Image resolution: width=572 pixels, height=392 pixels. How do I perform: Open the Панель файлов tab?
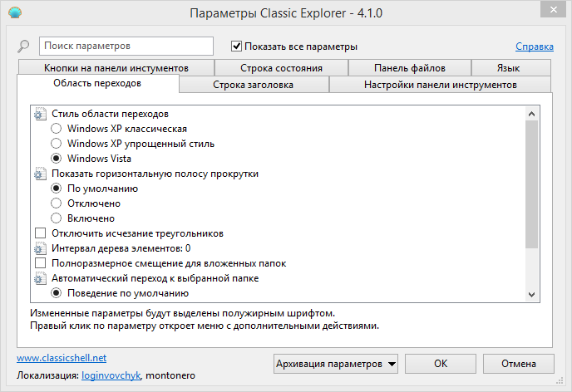click(410, 68)
